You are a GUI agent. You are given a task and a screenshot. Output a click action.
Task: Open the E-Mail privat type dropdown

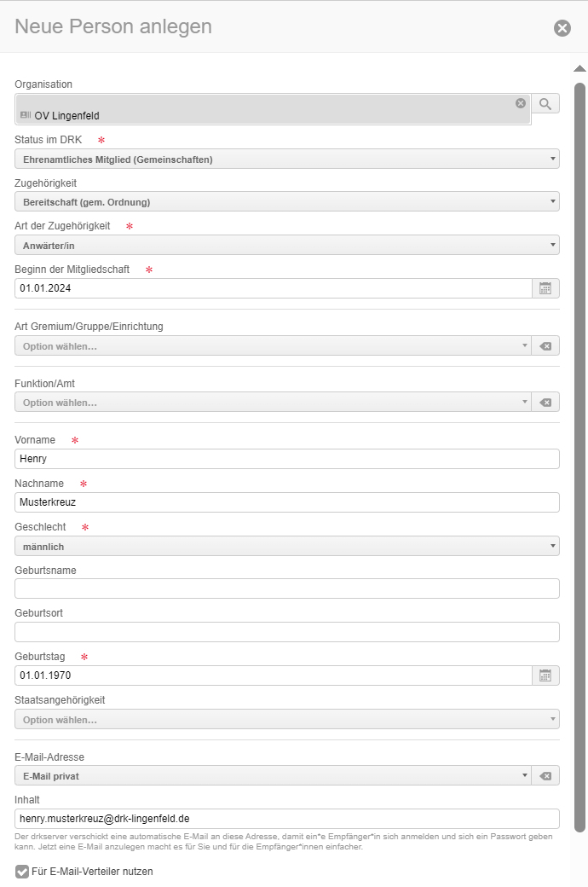pyautogui.click(x=273, y=776)
